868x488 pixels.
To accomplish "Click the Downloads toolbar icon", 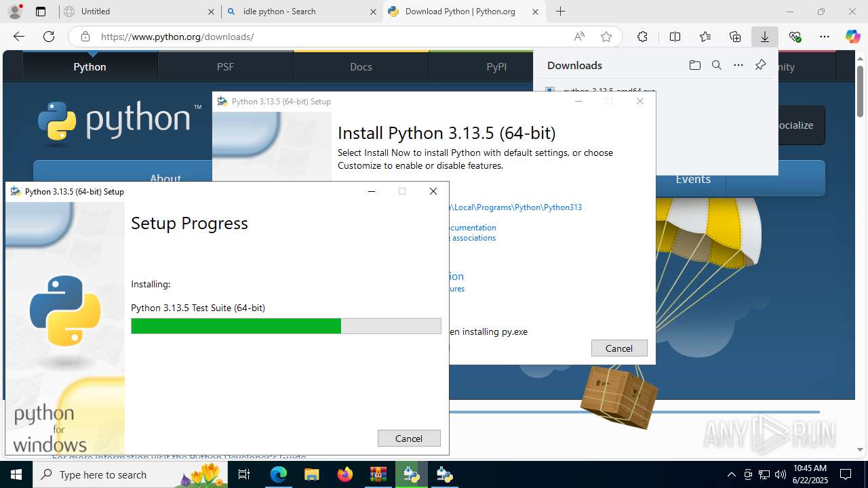I will point(765,37).
